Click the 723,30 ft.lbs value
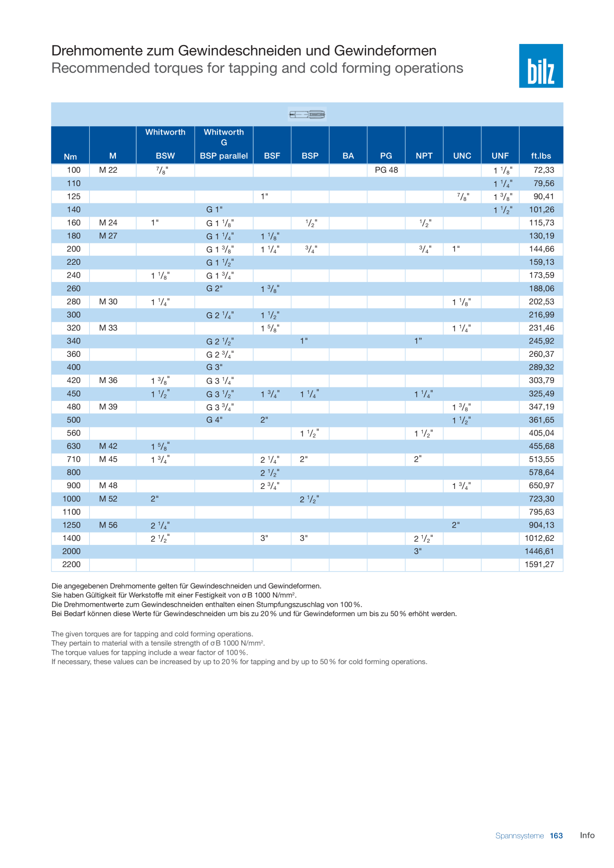This screenshot has height=868, width=614. coord(542,499)
